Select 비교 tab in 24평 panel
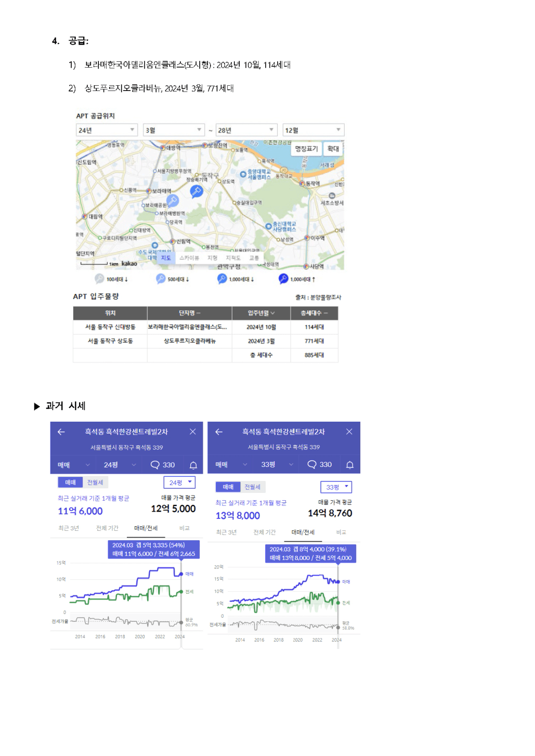 pos(185,528)
